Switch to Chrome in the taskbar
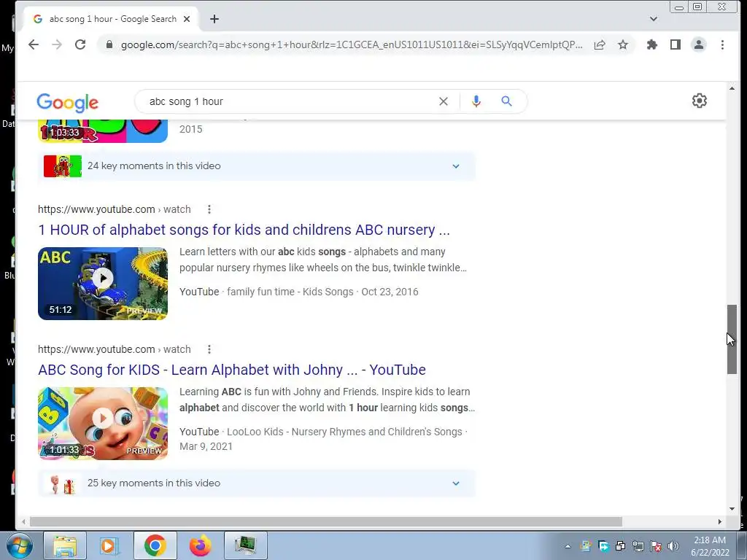 (x=155, y=545)
